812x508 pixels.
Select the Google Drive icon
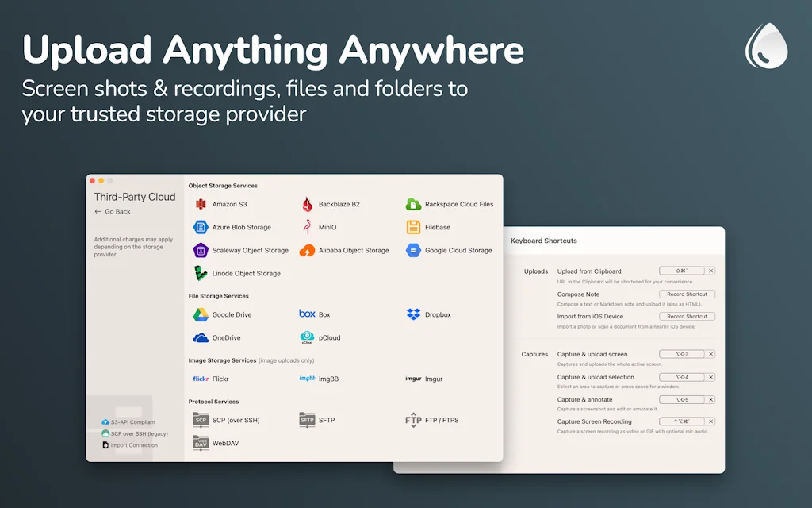[201, 314]
